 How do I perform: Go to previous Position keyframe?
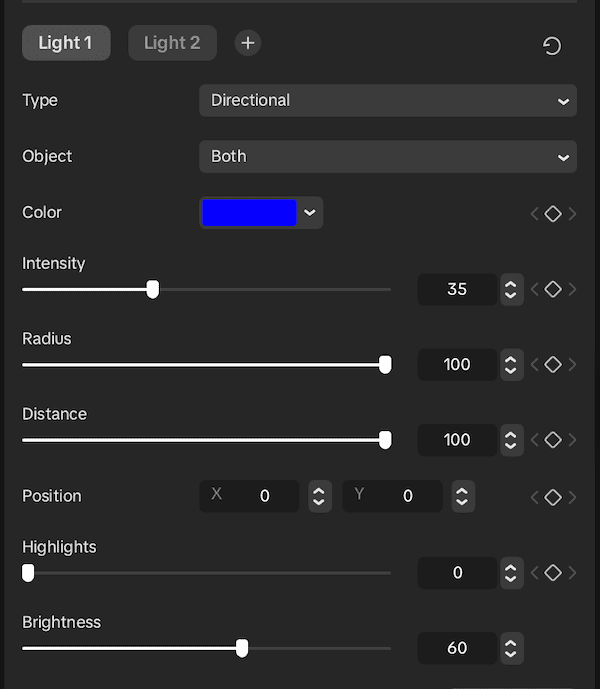point(535,497)
